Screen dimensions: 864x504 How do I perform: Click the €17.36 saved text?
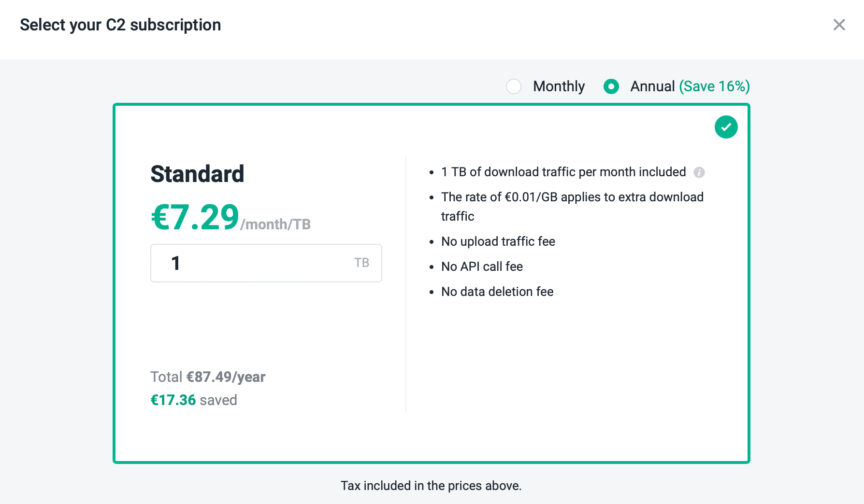coord(194,400)
